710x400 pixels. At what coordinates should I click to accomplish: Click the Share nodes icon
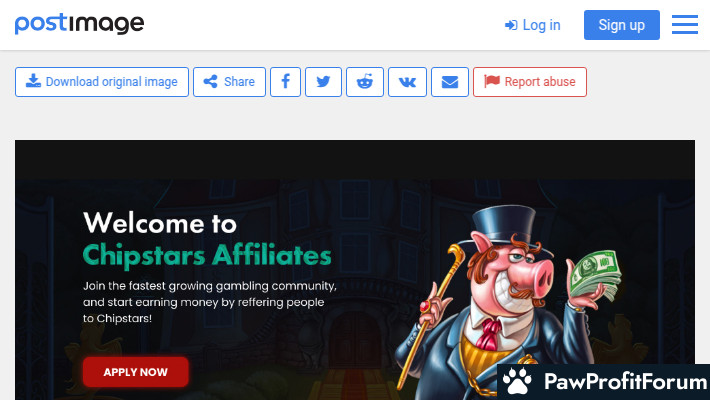pyautogui.click(x=210, y=82)
